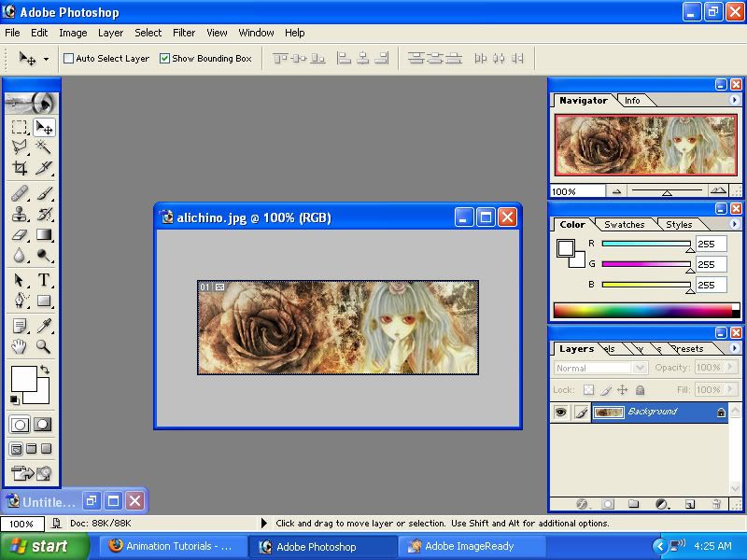Switch to the Info tab
The height and width of the screenshot is (560, 747).
(632, 101)
